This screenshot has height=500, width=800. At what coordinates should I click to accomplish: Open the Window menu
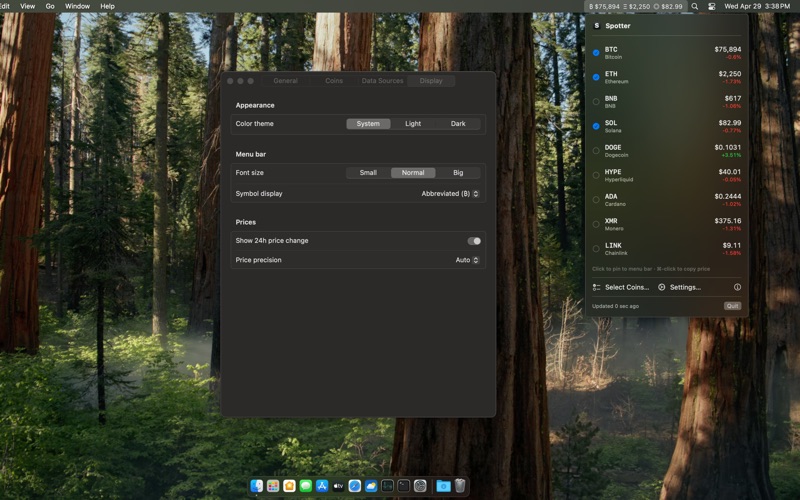coord(77,6)
